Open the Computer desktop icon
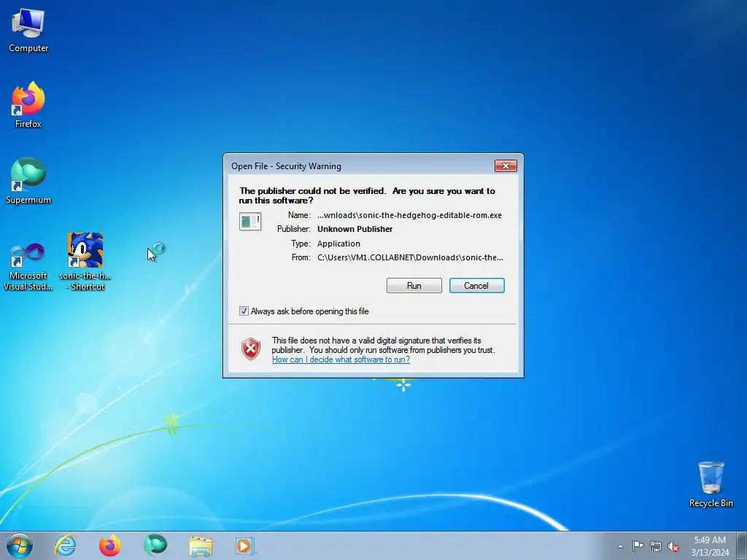 tap(28, 31)
